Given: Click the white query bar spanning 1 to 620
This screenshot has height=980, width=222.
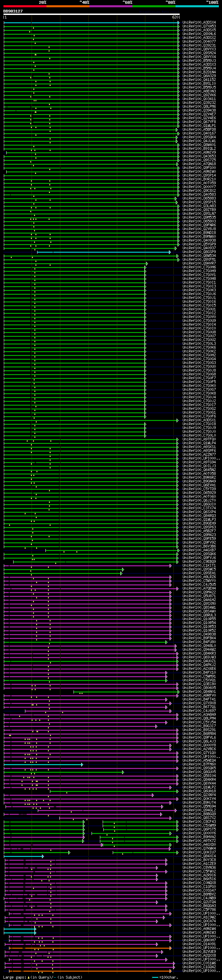Looking at the screenshot, I should (x=92, y=15).
